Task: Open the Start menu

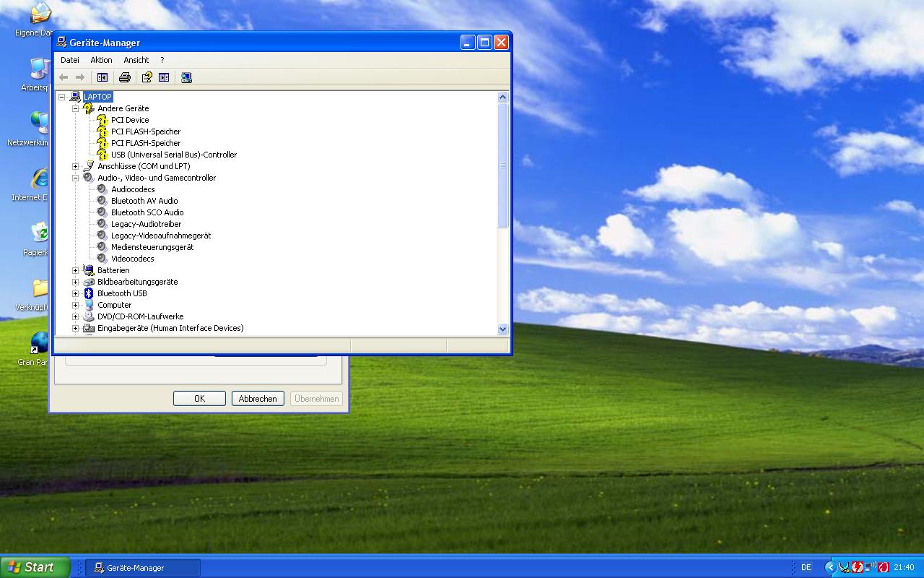Action: tap(35, 567)
